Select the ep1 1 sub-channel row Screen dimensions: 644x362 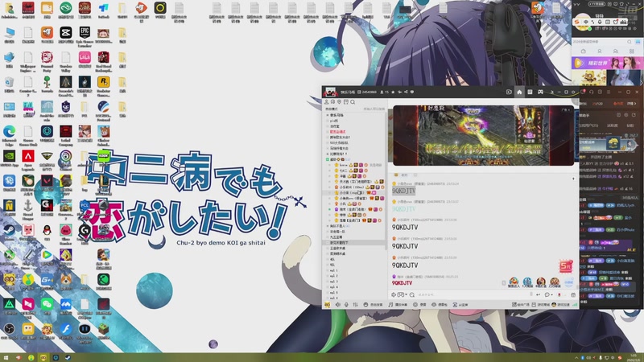[355, 270]
